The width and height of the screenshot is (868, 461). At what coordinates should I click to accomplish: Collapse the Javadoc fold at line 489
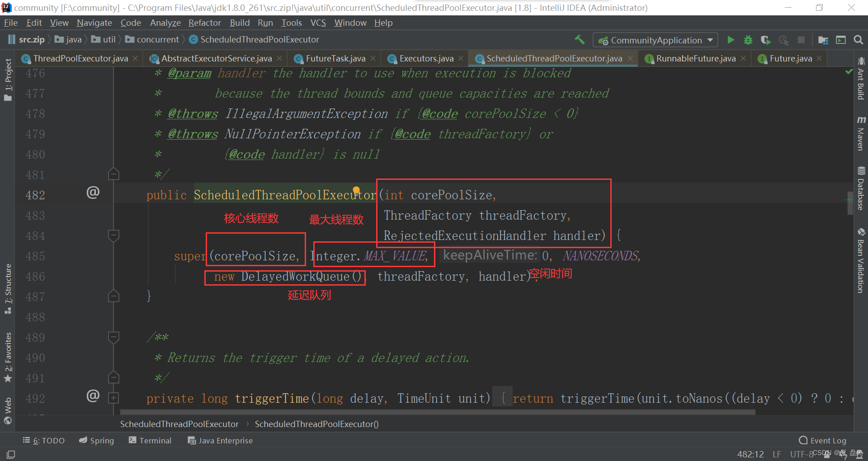click(113, 337)
